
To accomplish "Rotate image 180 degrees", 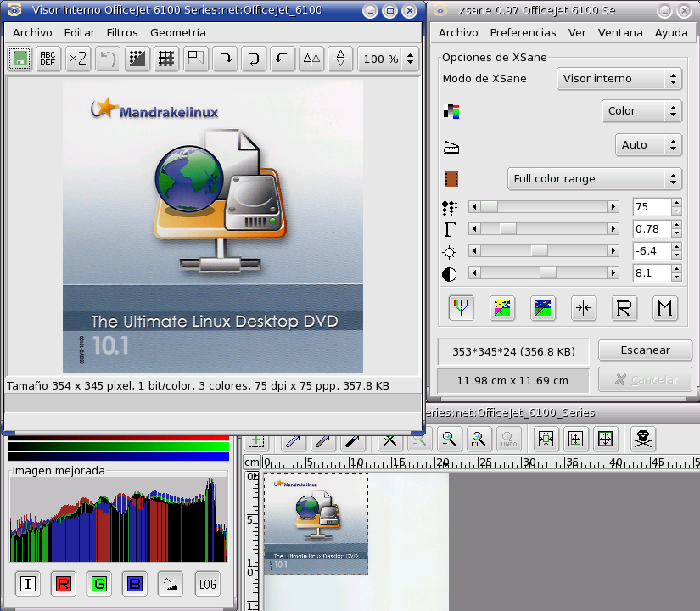I will (x=254, y=59).
